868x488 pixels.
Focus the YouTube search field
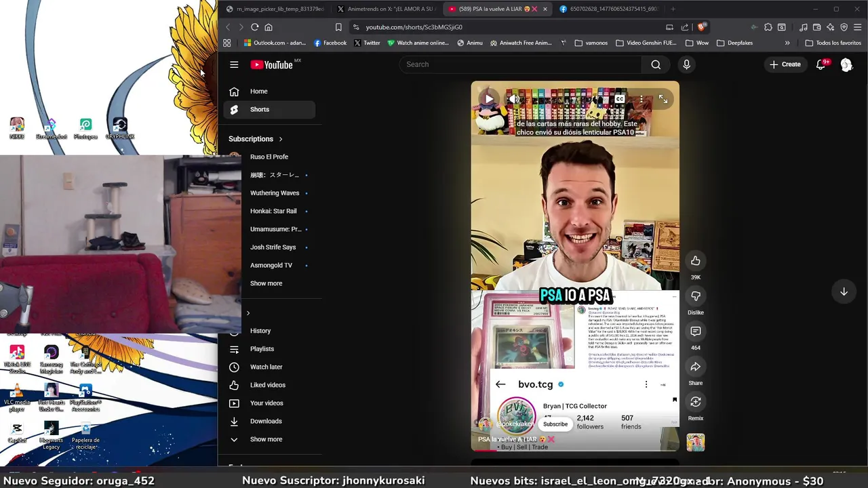coord(520,64)
